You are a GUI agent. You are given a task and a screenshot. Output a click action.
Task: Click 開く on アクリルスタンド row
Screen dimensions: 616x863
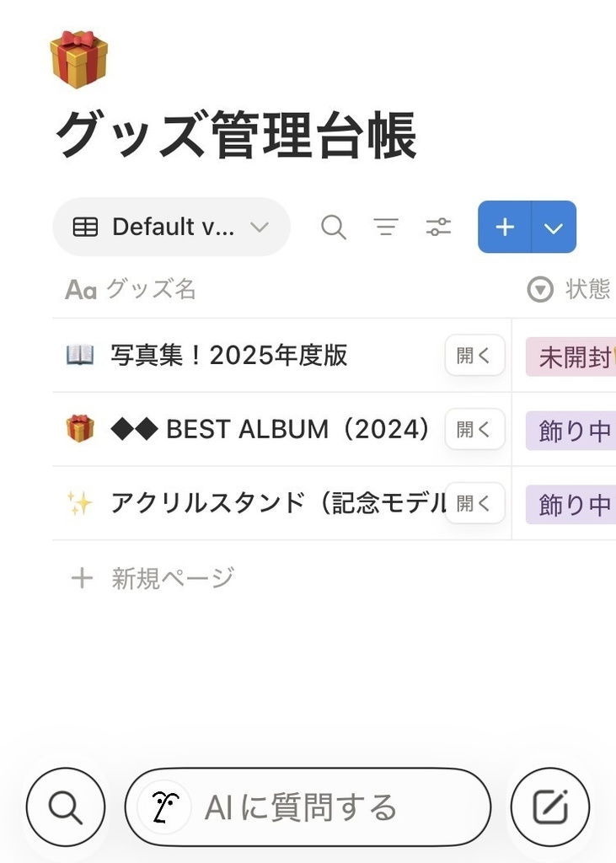coord(474,503)
